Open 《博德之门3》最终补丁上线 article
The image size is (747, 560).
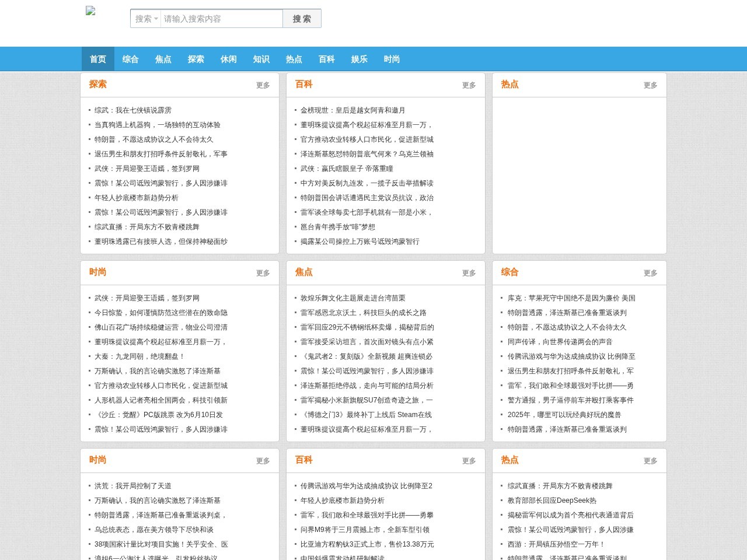click(x=366, y=415)
